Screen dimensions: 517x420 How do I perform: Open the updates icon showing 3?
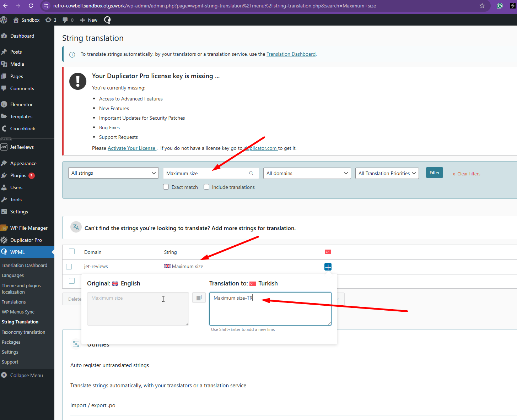click(x=51, y=20)
